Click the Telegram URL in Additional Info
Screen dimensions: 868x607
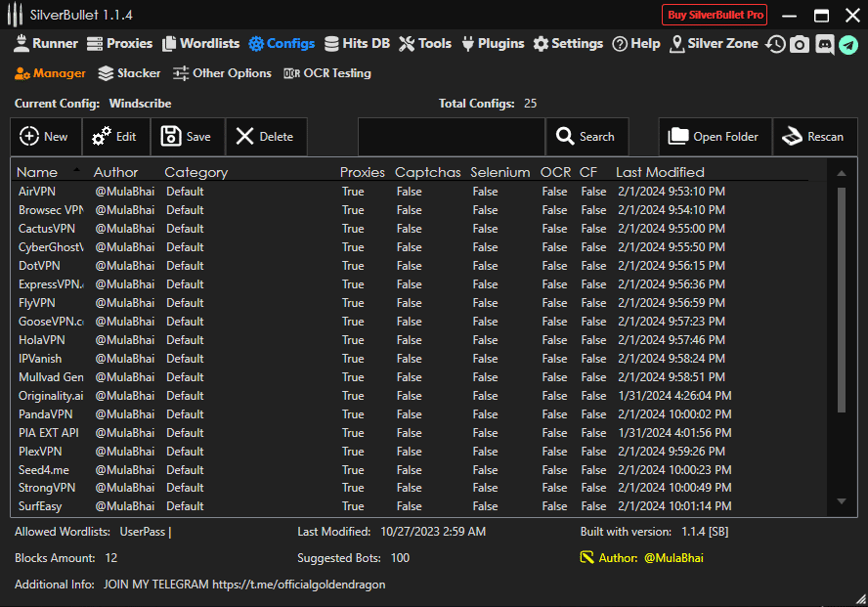(299, 585)
